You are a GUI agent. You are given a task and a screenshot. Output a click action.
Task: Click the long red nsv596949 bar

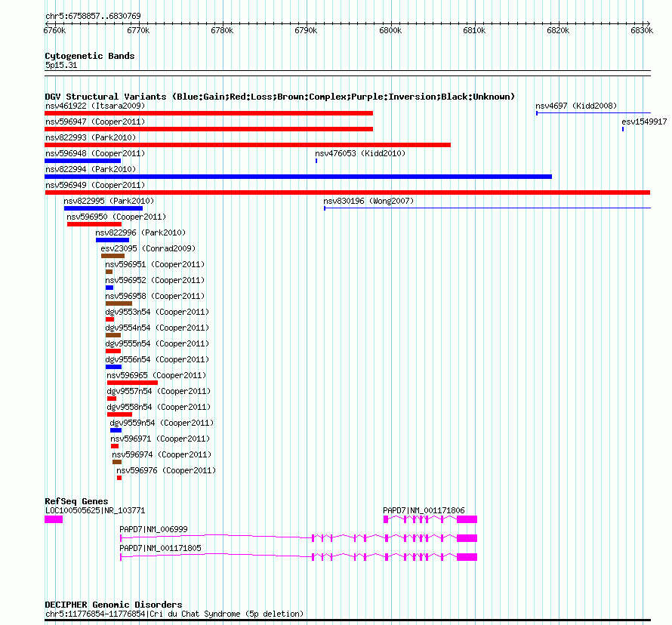coord(347,192)
